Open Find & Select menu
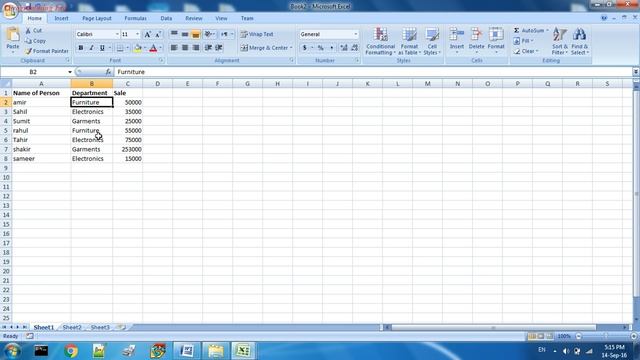640x360 pixels. click(579, 41)
